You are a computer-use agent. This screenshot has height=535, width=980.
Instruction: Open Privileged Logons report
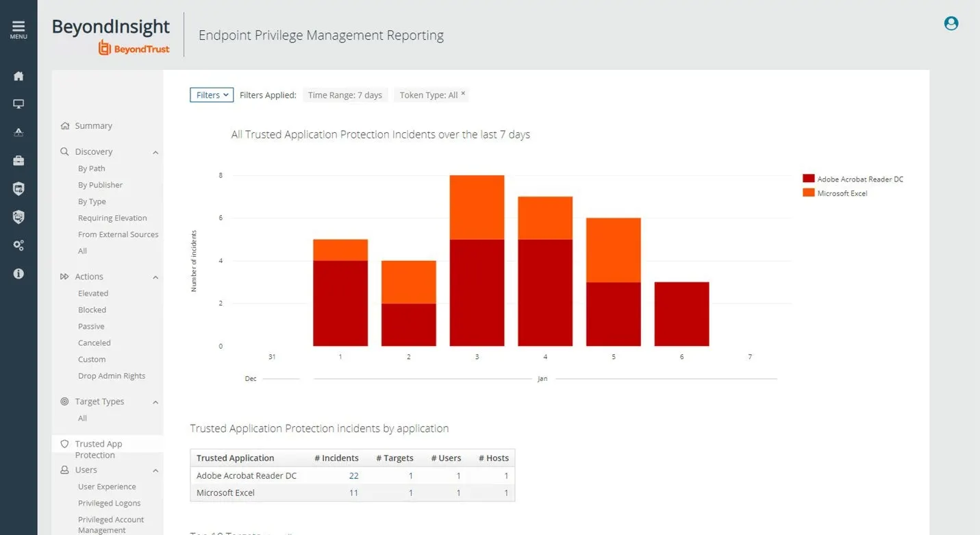point(109,503)
